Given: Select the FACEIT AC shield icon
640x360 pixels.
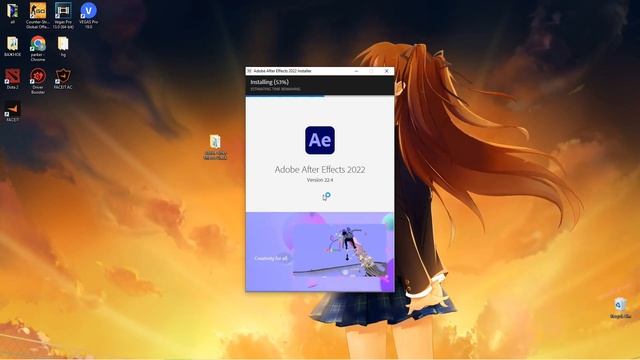Looking at the screenshot, I should (63, 76).
